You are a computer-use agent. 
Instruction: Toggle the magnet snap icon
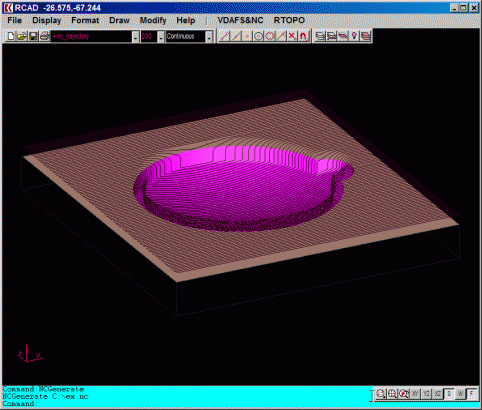(x=303, y=36)
